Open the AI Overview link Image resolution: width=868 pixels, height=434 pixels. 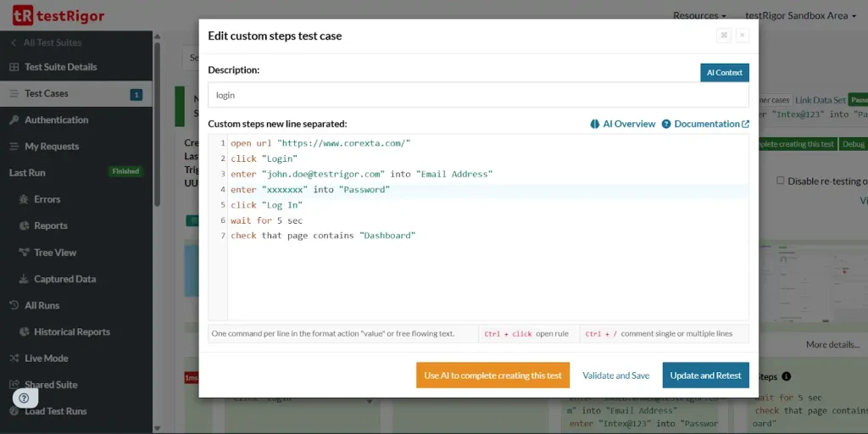(x=629, y=124)
